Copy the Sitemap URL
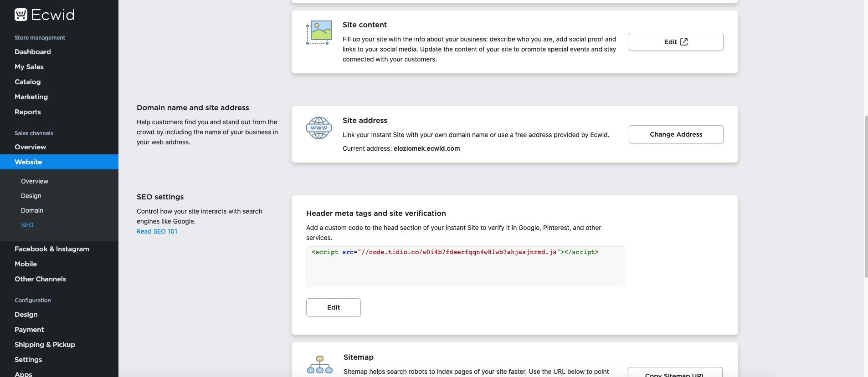The width and height of the screenshot is (868, 377). tap(675, 372)
